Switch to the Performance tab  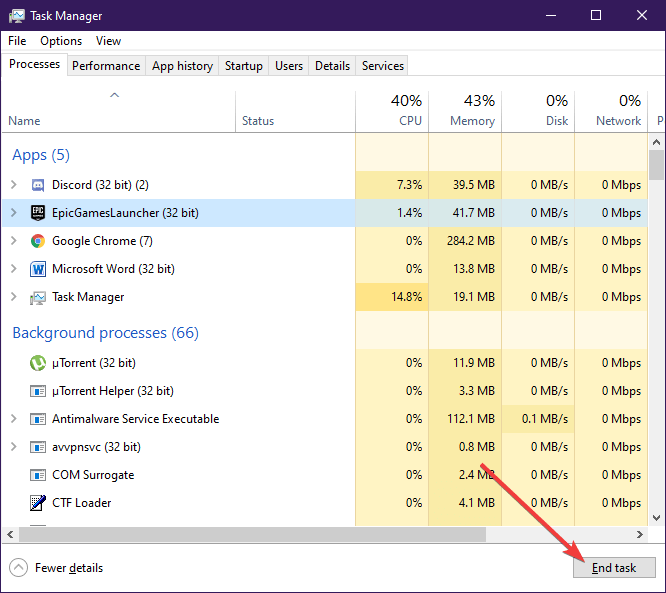[106, 66]
